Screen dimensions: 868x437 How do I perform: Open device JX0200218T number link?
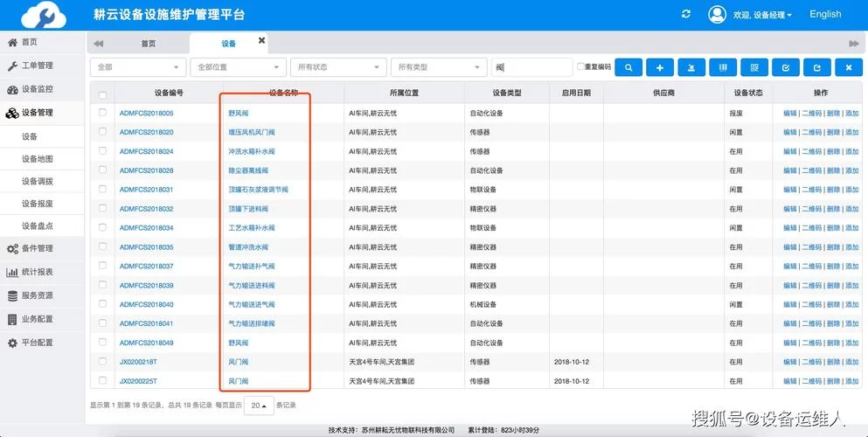138,362
